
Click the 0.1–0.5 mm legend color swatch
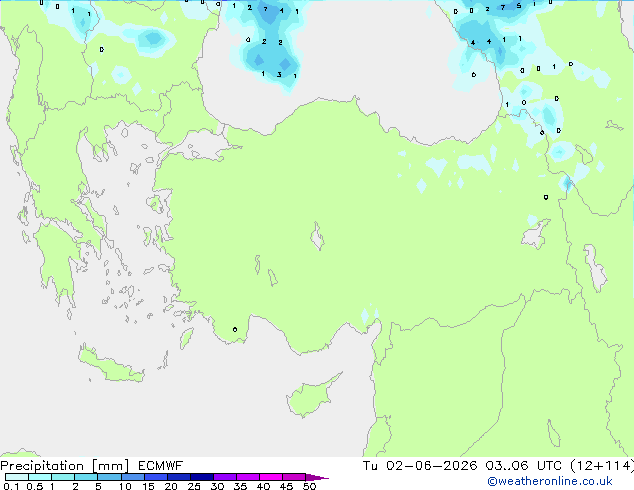click(x=17, y=477)
